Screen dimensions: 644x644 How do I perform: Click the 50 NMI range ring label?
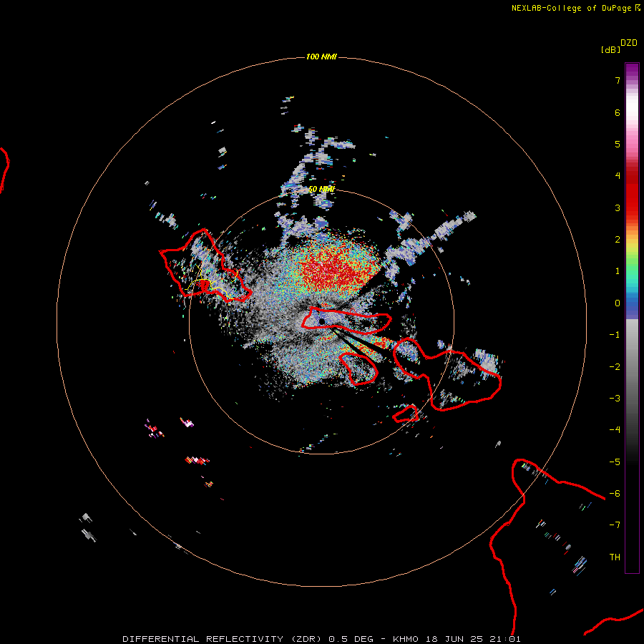[321, 190]
